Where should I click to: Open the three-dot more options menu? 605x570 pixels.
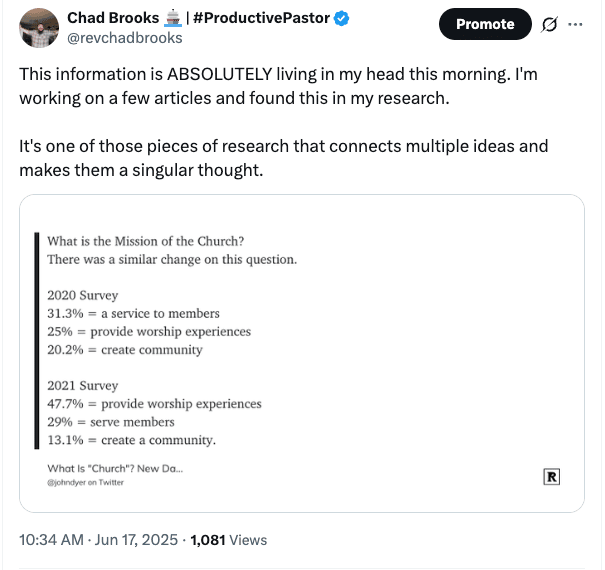coord(575,24)
